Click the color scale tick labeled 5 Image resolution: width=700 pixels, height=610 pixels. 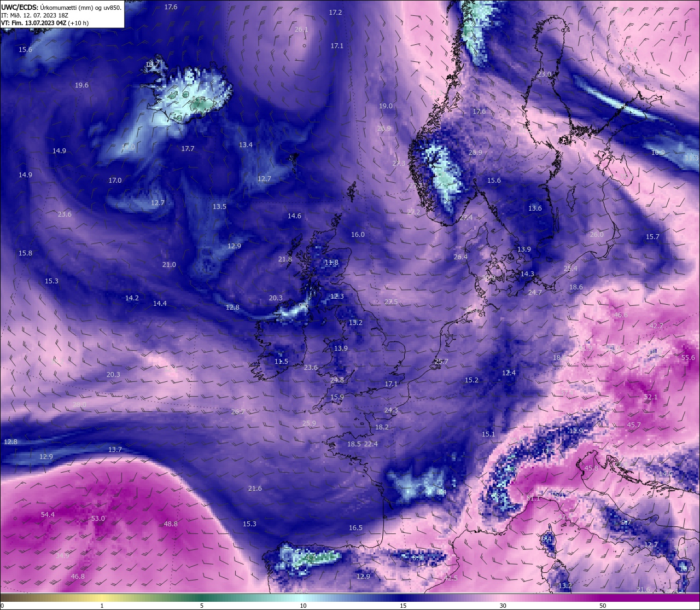(202, 606)
